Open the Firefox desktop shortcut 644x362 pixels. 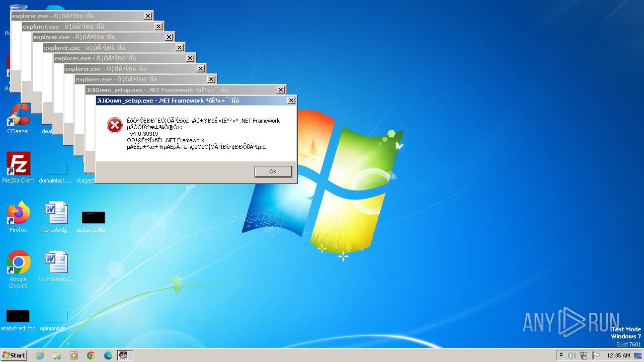click(18, 217)
